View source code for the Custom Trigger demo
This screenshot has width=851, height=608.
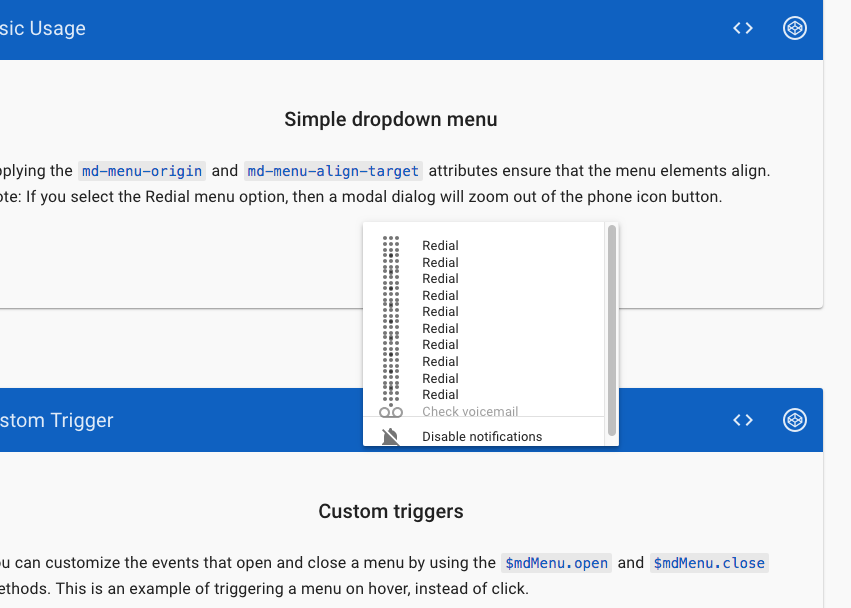pos(742,420)
